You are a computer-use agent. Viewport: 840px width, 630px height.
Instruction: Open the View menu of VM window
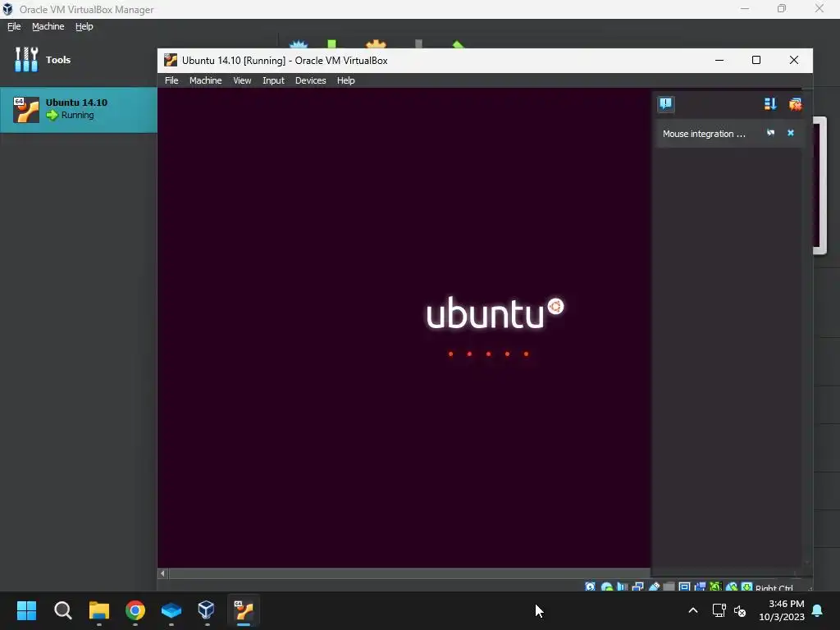(242, 80)
